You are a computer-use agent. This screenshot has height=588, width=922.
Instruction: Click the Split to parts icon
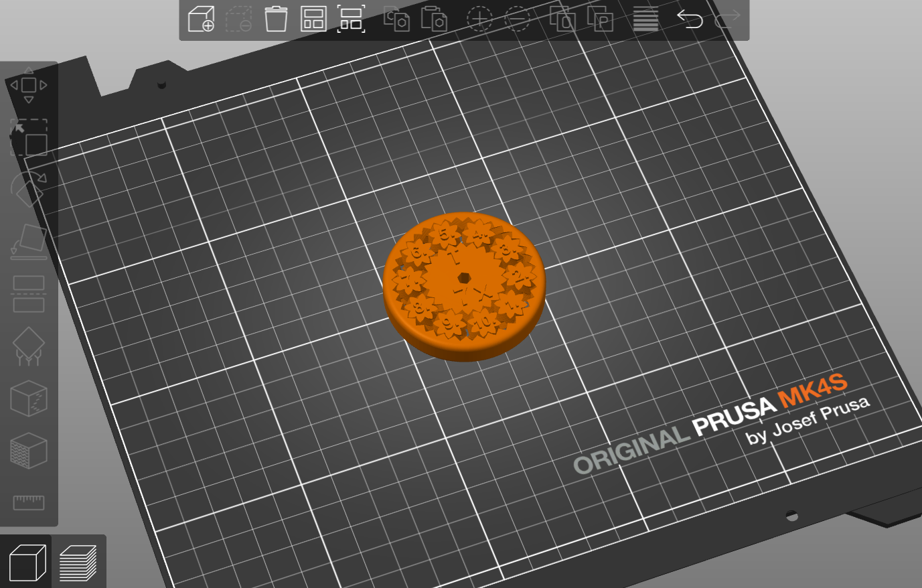pos(600,19)
